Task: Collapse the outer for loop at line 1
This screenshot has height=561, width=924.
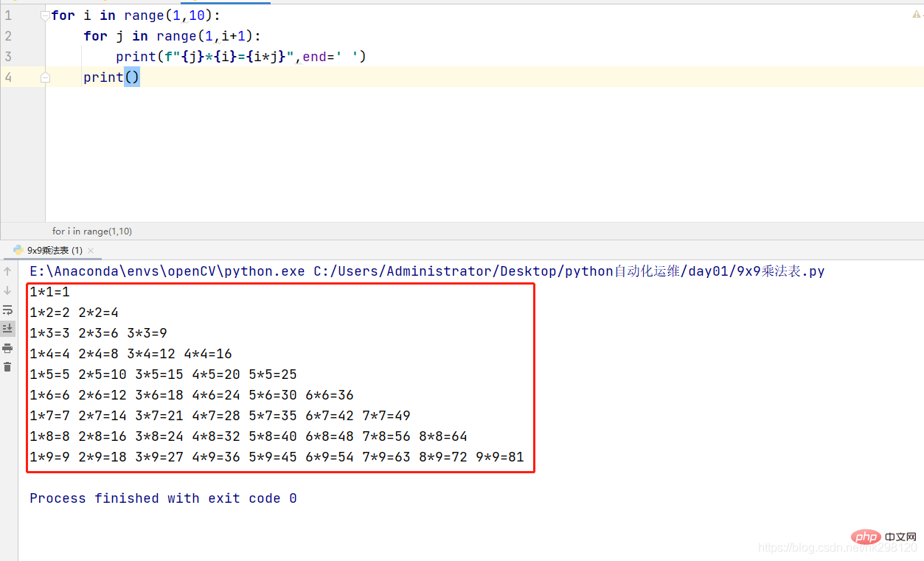Action: point(46,15)
